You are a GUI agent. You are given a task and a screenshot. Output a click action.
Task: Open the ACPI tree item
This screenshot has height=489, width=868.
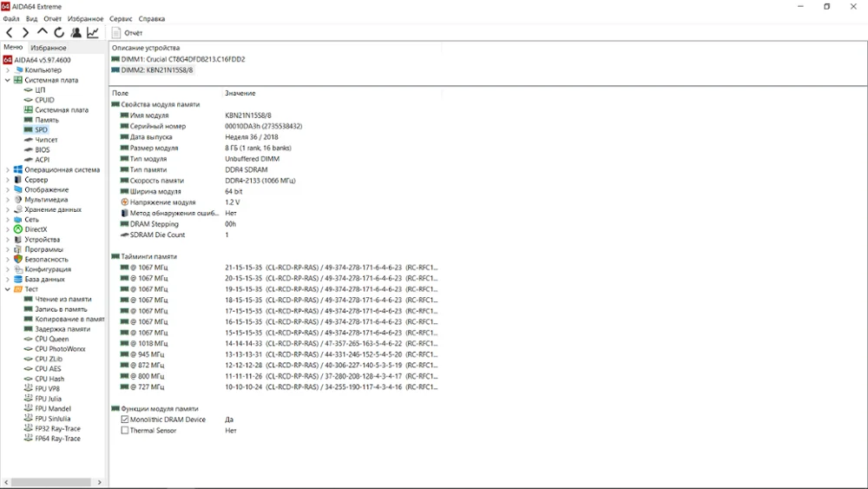pos(42,160)
